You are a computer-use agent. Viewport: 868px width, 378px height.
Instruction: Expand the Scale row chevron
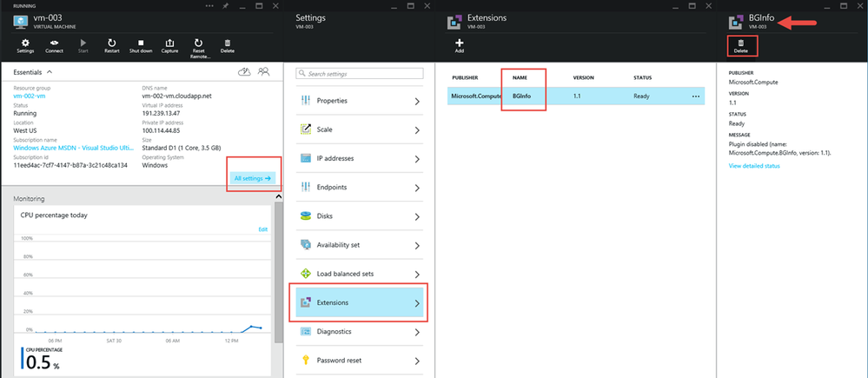pos(417,130)
